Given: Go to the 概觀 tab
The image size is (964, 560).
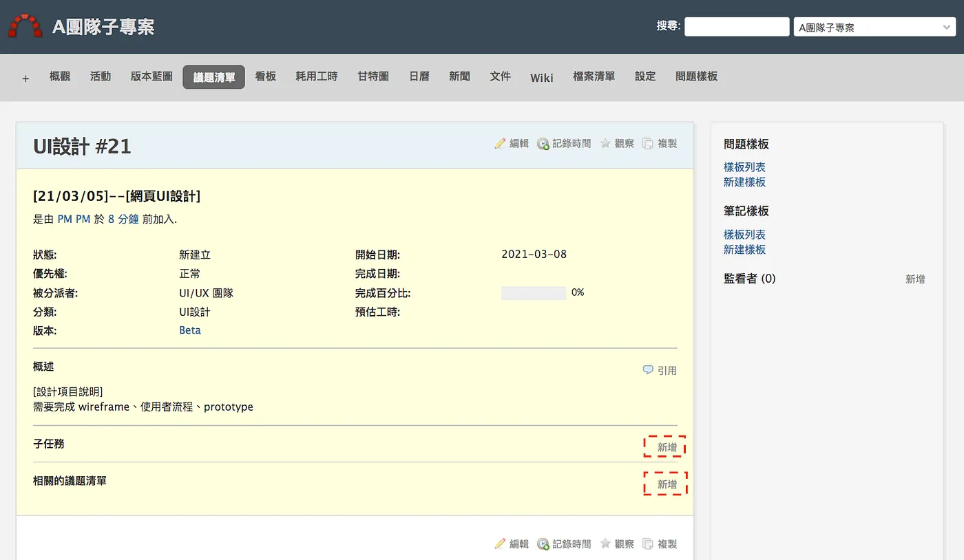Looking at the screenshot, I should (x=60, y=76).
